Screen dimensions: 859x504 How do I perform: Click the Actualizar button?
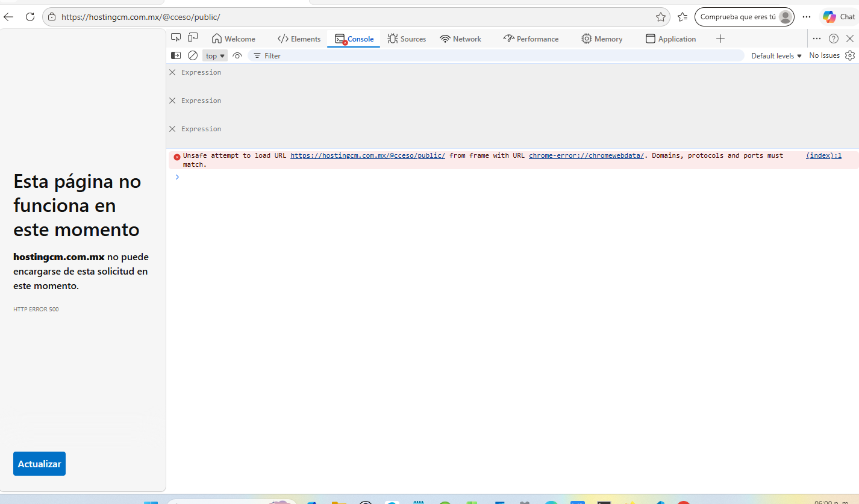[x=39, y=464]
